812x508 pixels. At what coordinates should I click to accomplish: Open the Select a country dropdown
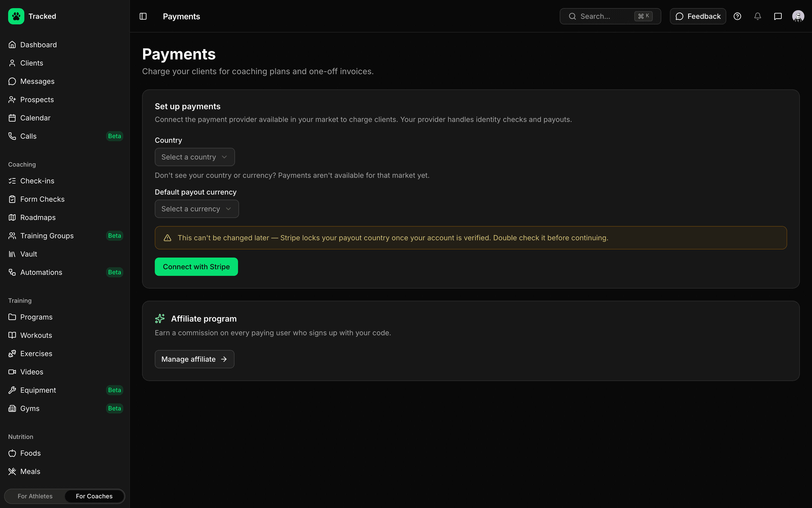tap(195, 157)
